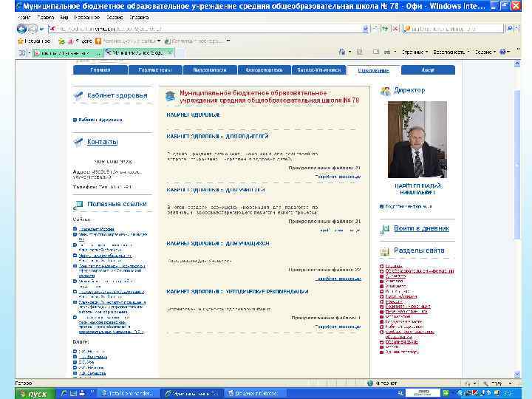Click the Кабинет здоровья sidebar link
Viewport: 532px width, 399px height.
[x=100, y=120]
